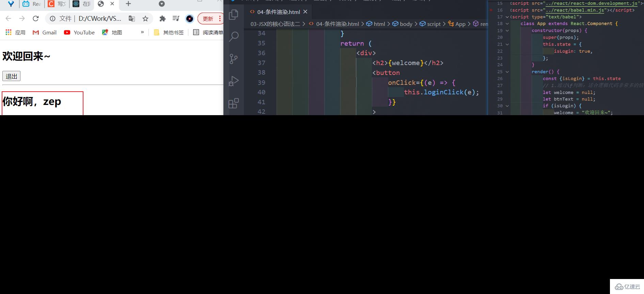
Task: Open the Chrome extensions puzzle menu
Action: (x=162, y=19)
